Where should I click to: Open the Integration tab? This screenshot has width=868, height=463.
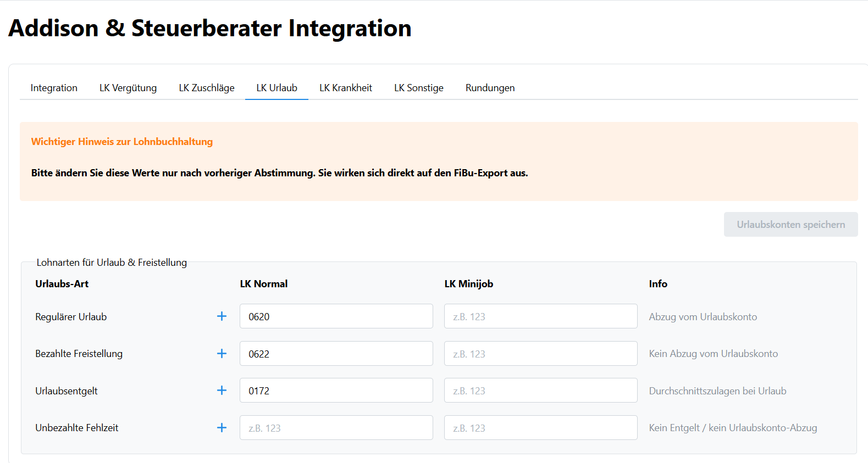(x=54, y=88)
